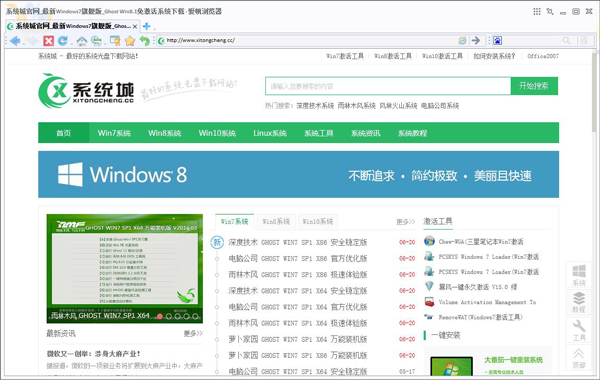This screenshot has width=600, height=380.
Task: Click the diamond icon beside 暴风一键永久激活
Action: tap(429, 286)
